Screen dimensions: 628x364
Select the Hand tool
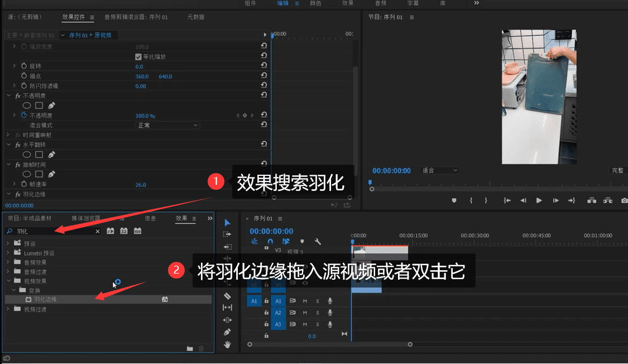(x=227, y=344)
